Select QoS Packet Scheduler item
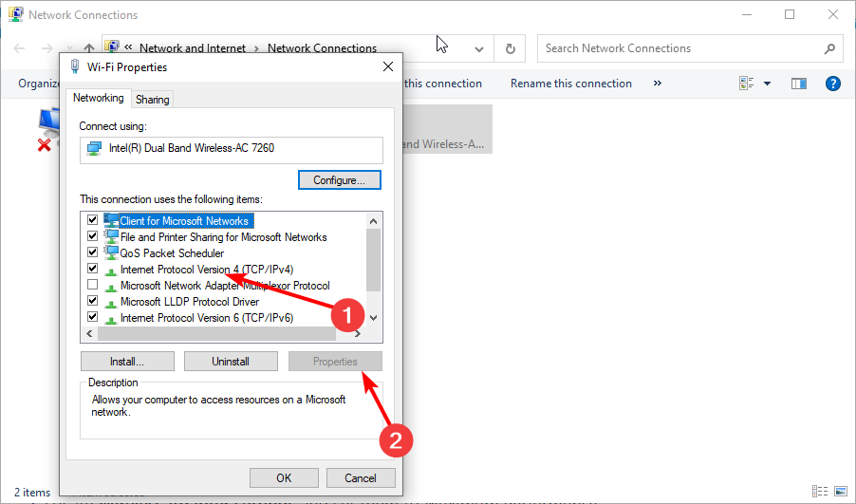This screenshot has height=504, width=856. point(172,252)
